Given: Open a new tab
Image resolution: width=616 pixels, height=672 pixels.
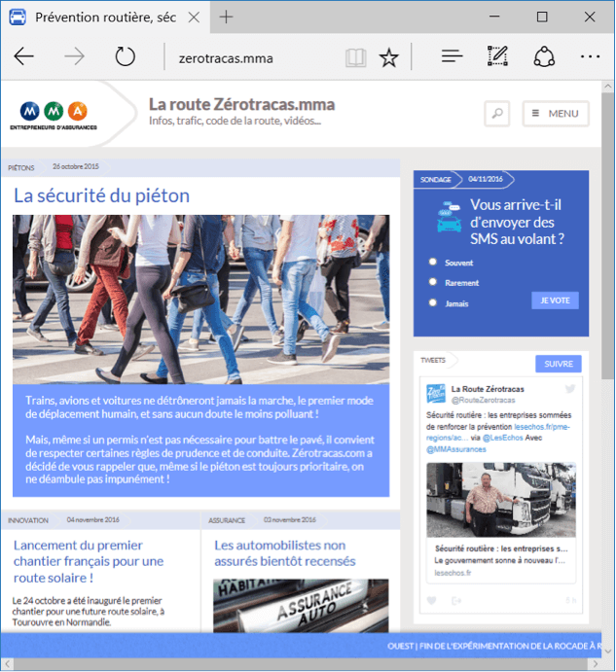Looking at the screenshot, I should pos(226,18).
